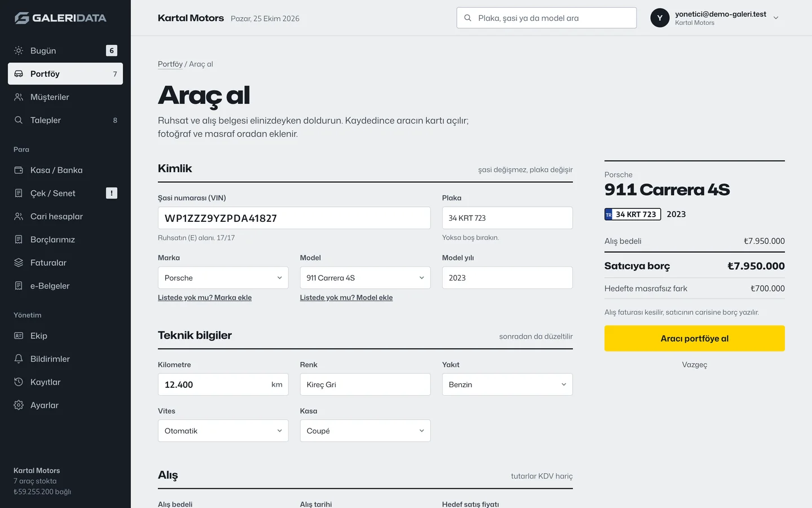
Task: Click the bell icon beside Bildirimler
Action: pos(19,359)
